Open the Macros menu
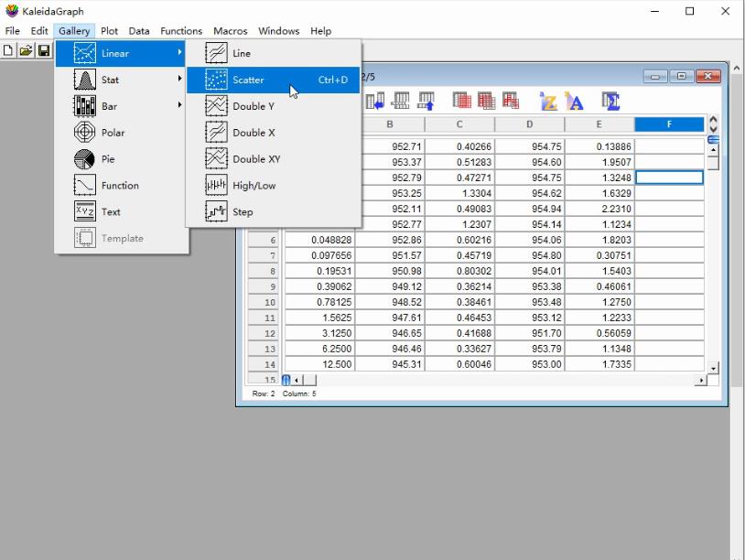This screenshot has width=745, height=560. click(x=231, y=31)
